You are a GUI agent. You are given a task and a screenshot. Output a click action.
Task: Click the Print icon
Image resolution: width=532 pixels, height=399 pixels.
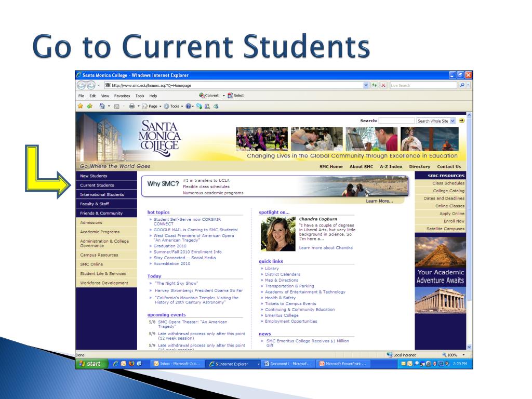tap(131, 106)
